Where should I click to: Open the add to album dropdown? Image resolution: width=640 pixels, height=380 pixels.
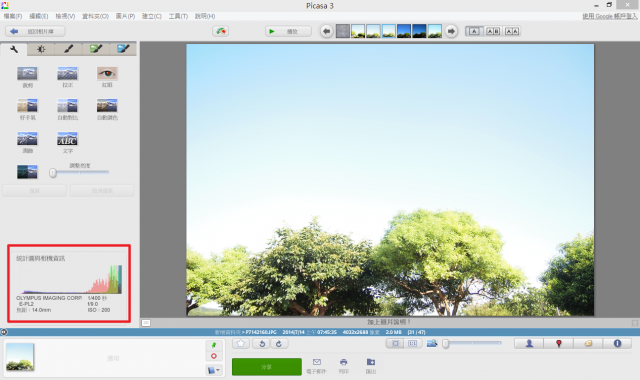[214, 370]
